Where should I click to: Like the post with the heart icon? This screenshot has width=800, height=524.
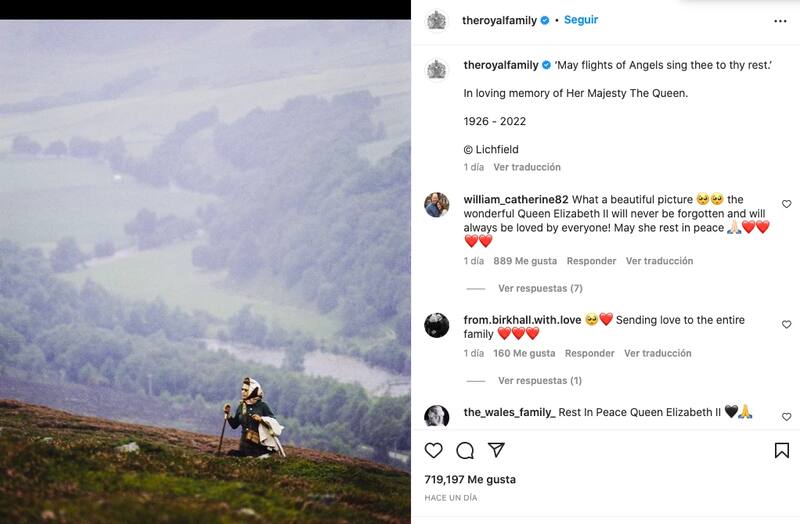434,450
